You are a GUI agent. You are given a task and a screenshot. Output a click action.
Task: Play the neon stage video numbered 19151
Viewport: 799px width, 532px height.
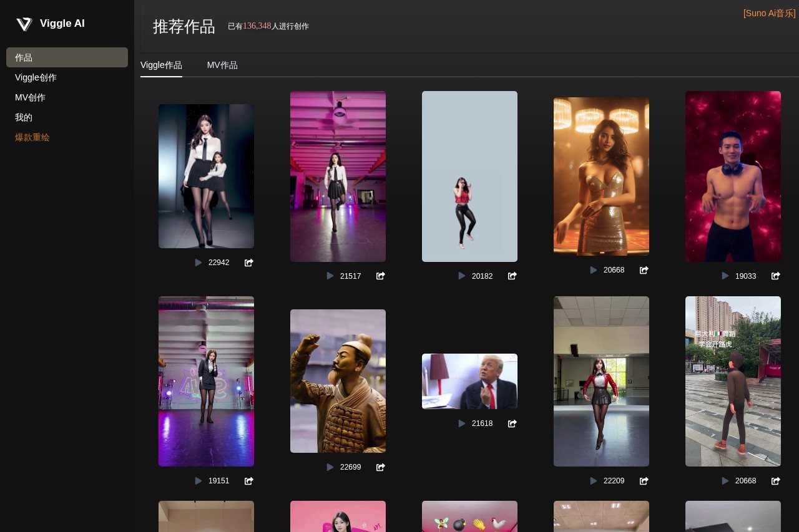pos(199,481)
